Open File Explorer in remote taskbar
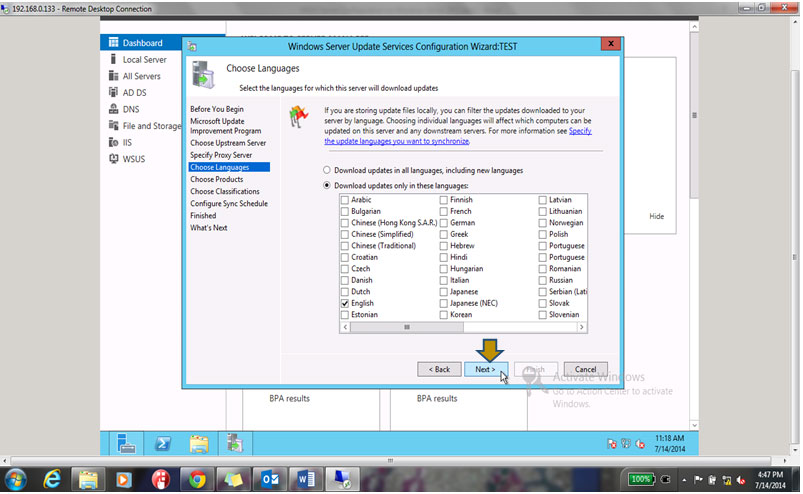 click(x=199, y=443)
